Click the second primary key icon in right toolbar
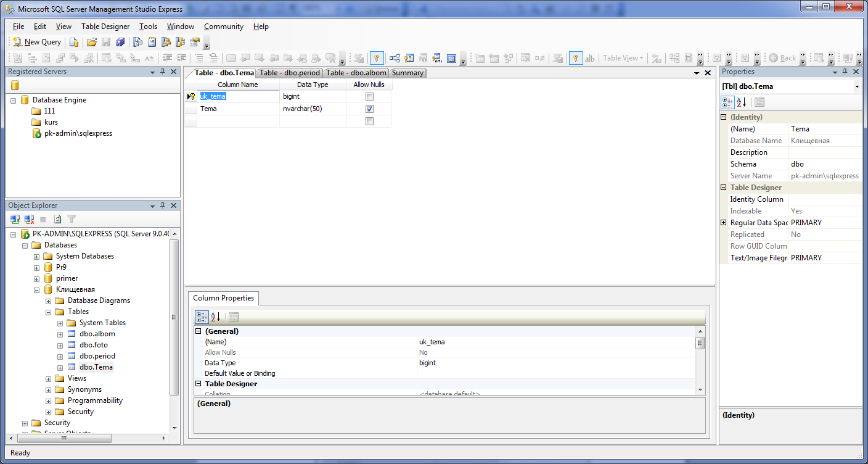This screenshot has height=464, width=868. 575,58
